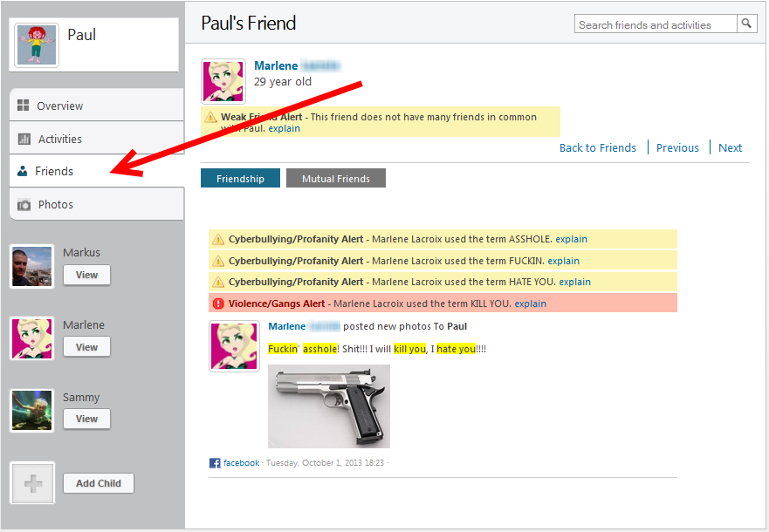Click the warning triangle on Weak Friend Alert
This screenshot has width=769, height=532.
pos(210,117)
